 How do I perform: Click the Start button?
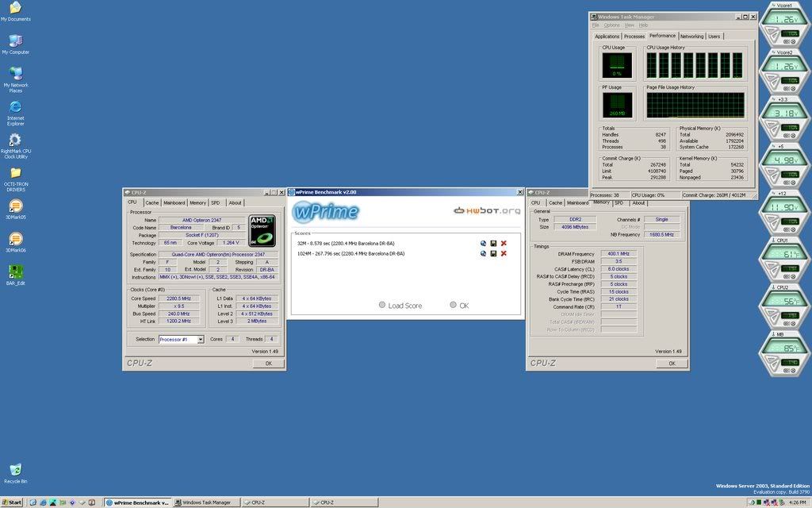[12, 502]
